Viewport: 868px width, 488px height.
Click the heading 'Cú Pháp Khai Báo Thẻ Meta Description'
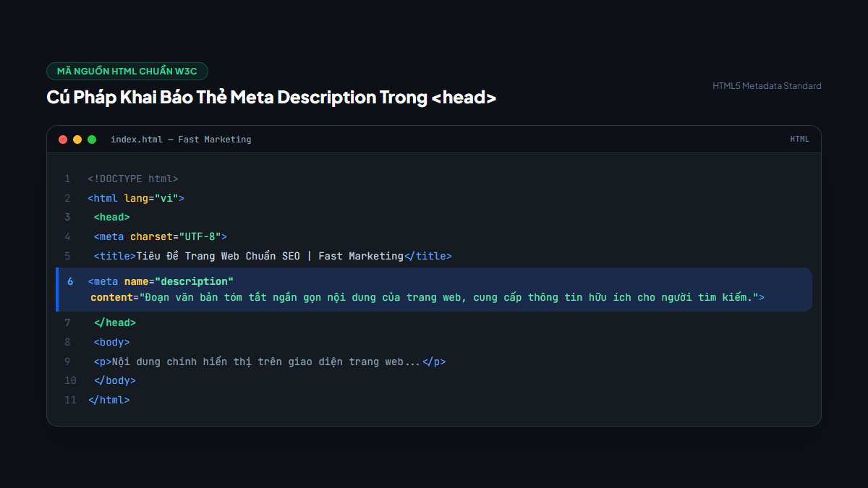[x=271, y=97]
